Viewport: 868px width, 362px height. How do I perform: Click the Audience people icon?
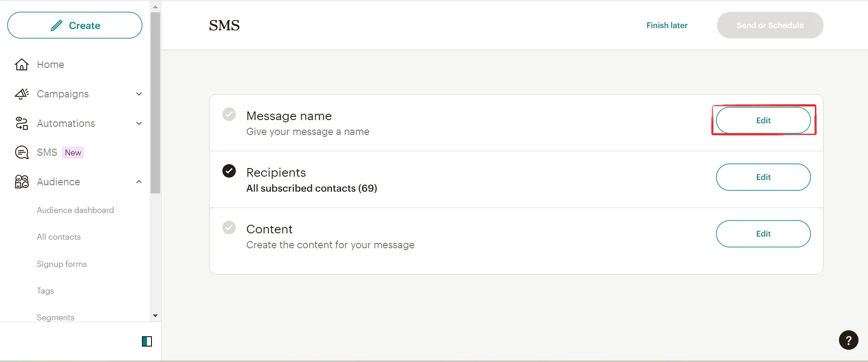(x=22, y=182)
